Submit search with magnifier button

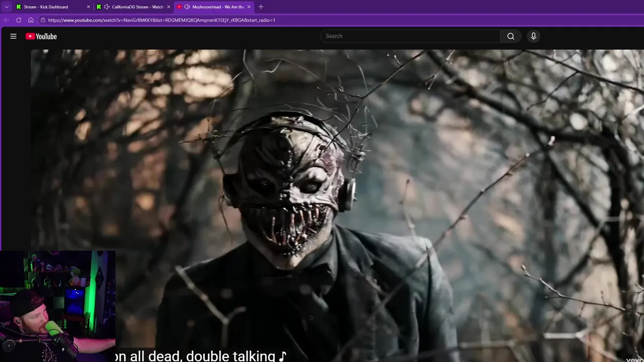[511, 36]
